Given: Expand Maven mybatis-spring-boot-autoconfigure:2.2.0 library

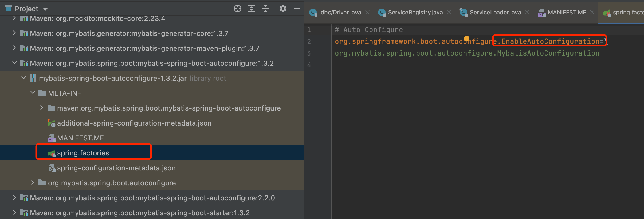Looking at the screenshot, I should pyautogui.click(x=14, y=198).
